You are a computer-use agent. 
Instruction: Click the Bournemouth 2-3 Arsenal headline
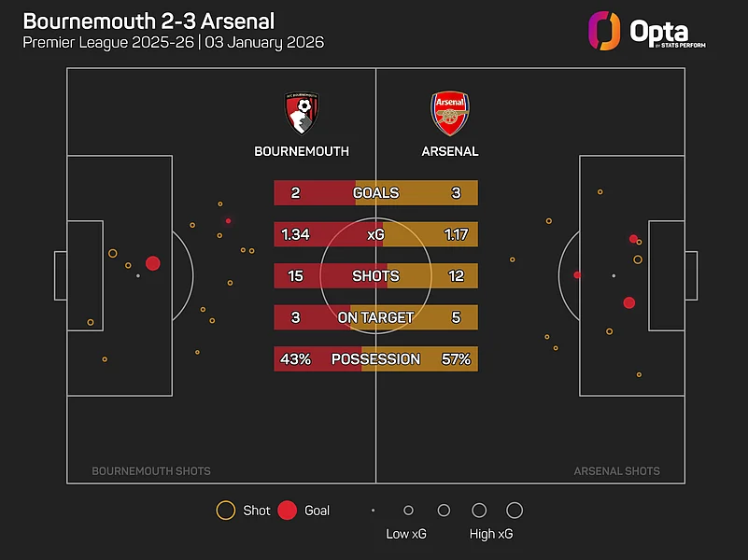[x=148, y=21]
